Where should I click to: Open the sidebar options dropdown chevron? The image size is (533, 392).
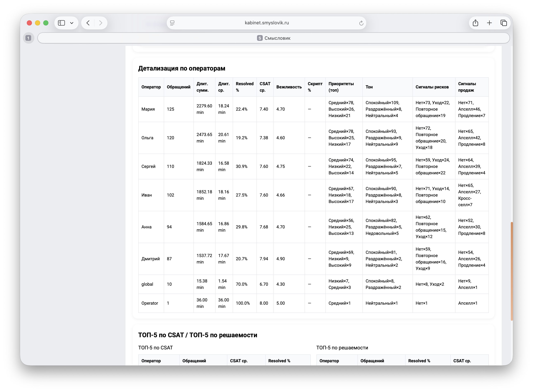72,23
